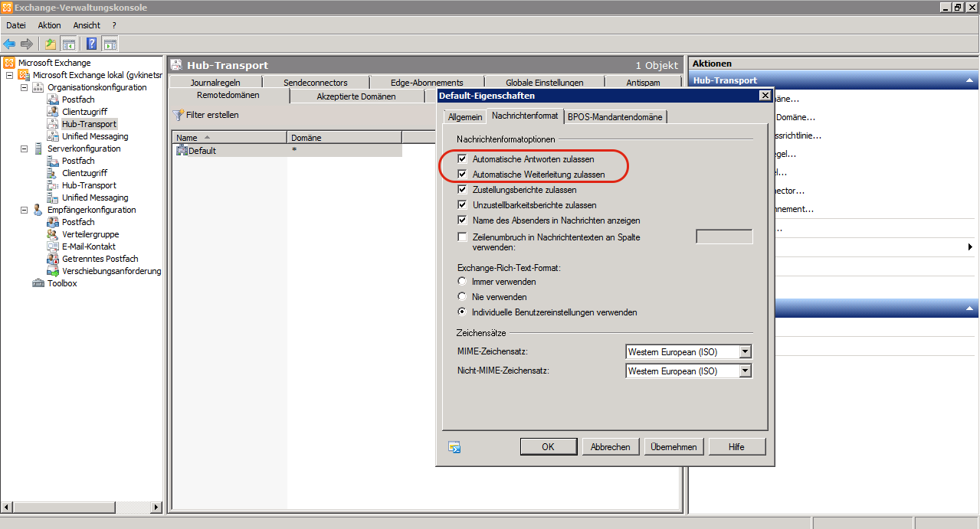Open the Getrenntes Postfach node
This screenshot has width=980, height=529.
[x=100, y=259]
